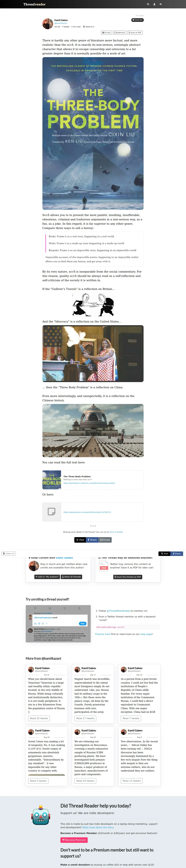
Task: Click Practice here link
Action: click(103, 634)
